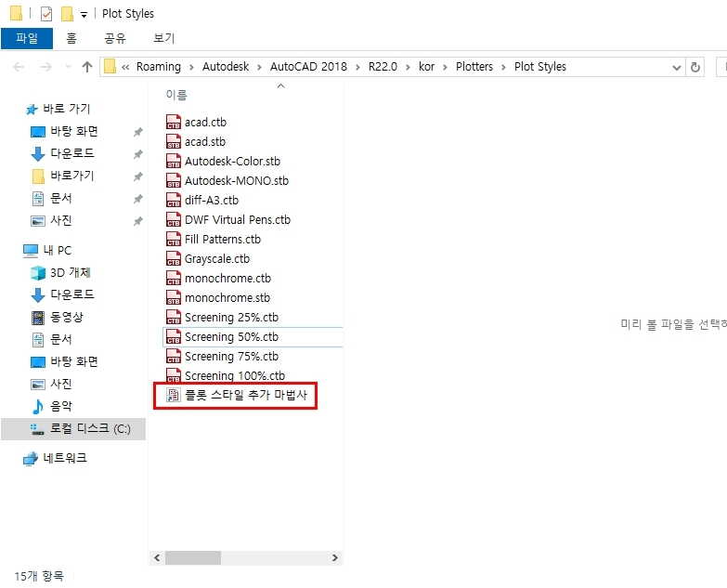Image resolution: width=727 pixels, height=588 pixels.
Task: Click Plotters in the address path
Action: click(x=474, y=67)
